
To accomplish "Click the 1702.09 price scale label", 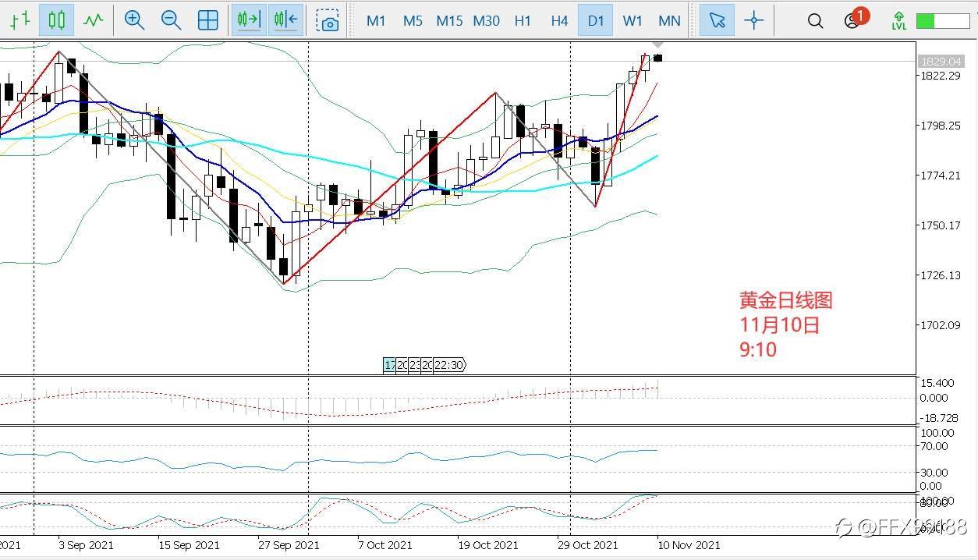I will click(940, 325).
